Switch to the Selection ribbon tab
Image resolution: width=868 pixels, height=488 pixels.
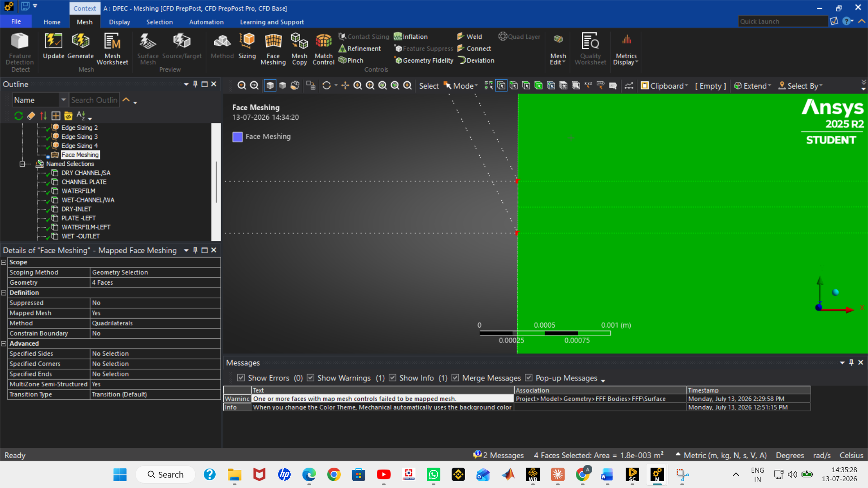[159, 22]
